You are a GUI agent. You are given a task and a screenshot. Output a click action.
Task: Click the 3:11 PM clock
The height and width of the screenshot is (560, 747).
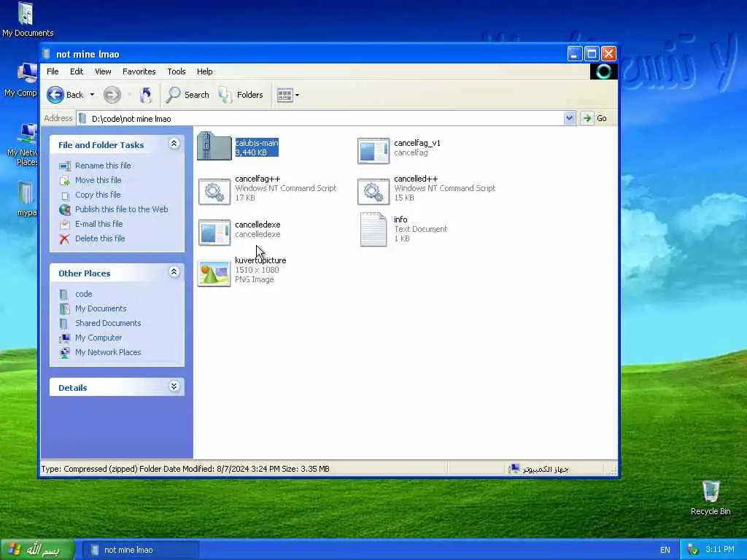720,550
